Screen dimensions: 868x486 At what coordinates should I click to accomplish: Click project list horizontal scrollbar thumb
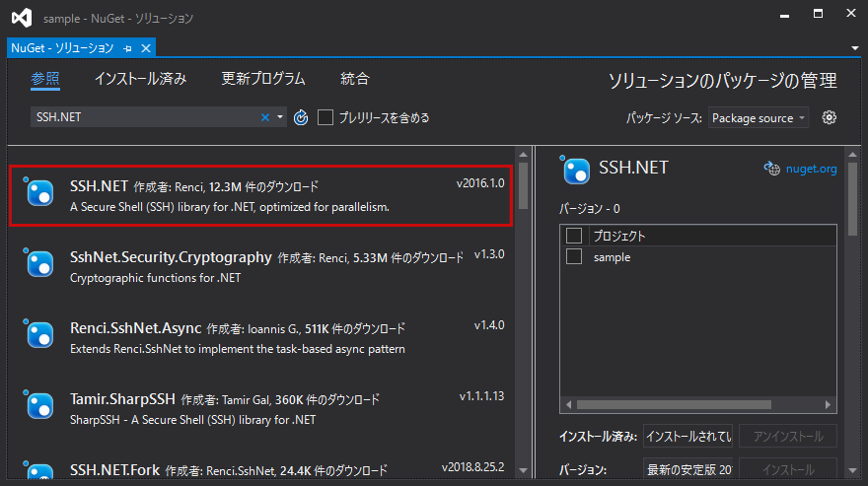coord(674,404)
